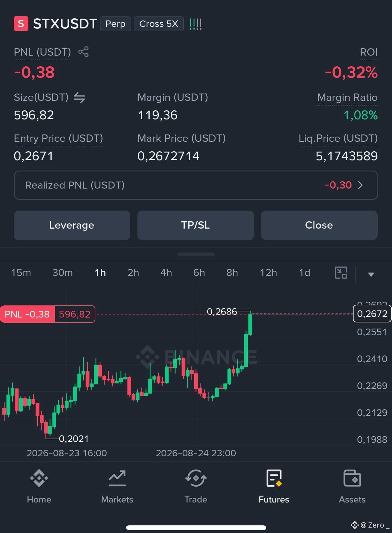Select the 12h chart interval

click(268, 273)
